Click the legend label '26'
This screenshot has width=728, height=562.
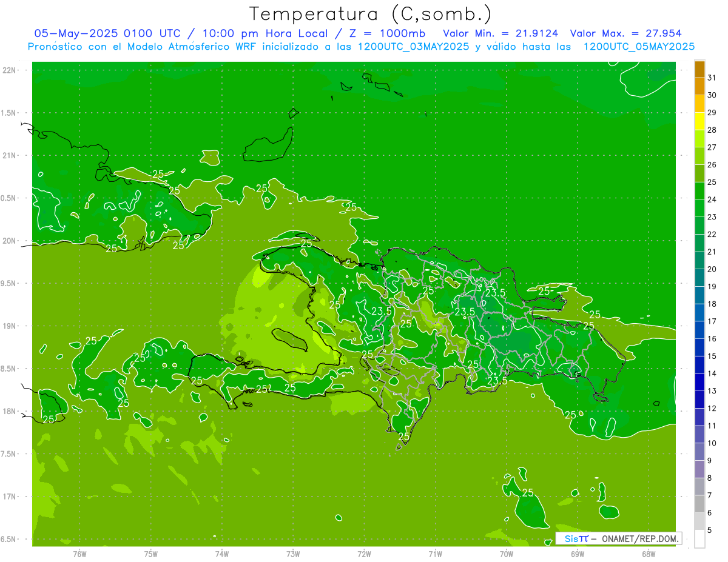[x=712, y=164]
